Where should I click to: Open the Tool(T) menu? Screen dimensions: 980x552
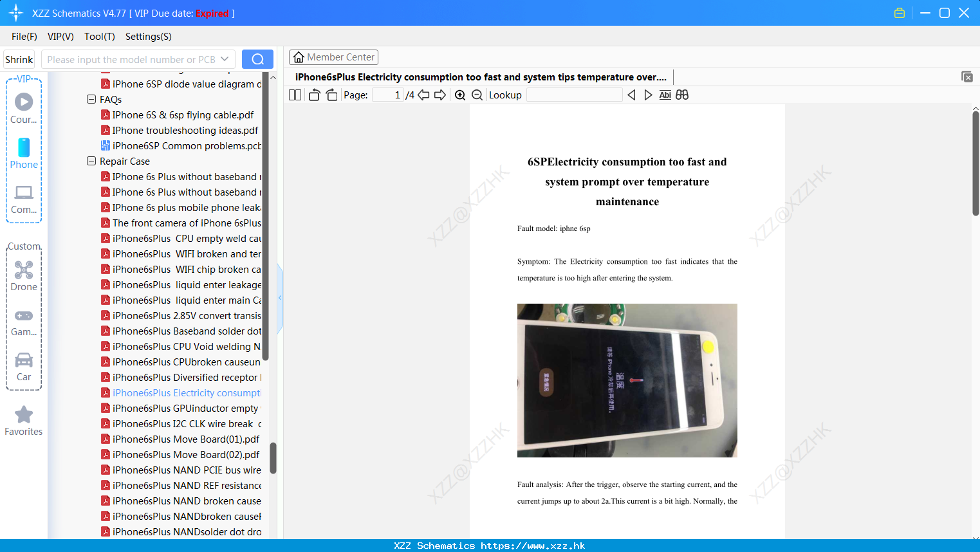point(100,36)
